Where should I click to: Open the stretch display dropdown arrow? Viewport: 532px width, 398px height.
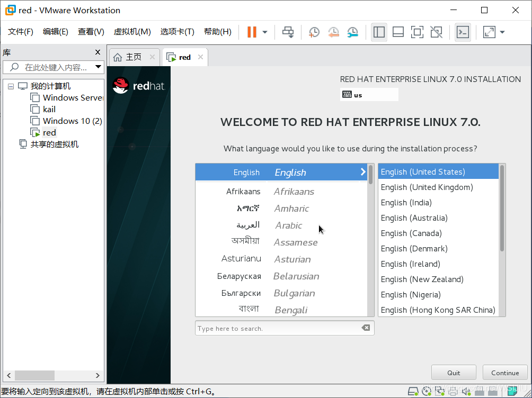pyautogui.click(x=502, y=32)
